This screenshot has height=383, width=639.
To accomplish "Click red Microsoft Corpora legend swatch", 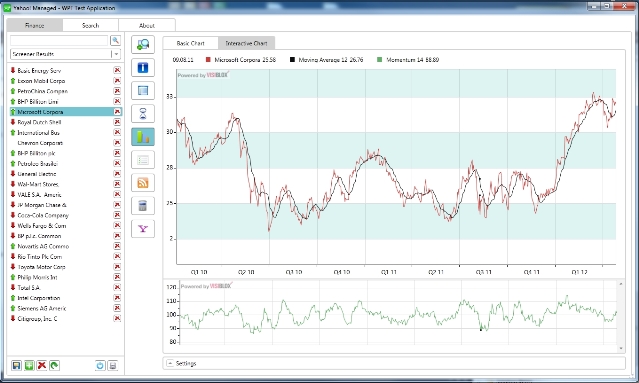I will point(208,59).
